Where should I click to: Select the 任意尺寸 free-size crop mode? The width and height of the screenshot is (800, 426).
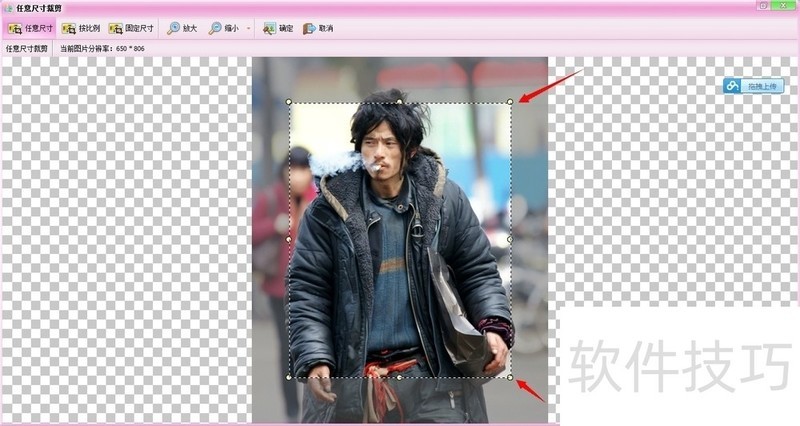pyautogui.click(x=31, y=29)
